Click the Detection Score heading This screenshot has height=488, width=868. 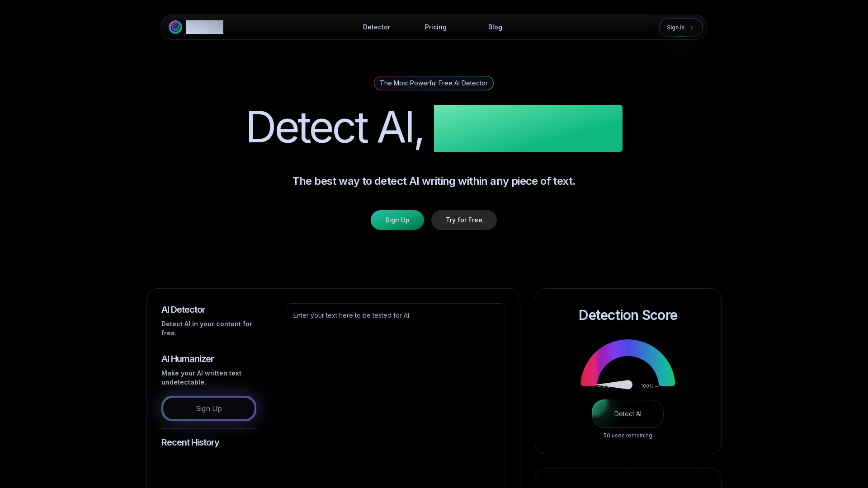coord(627,315)
